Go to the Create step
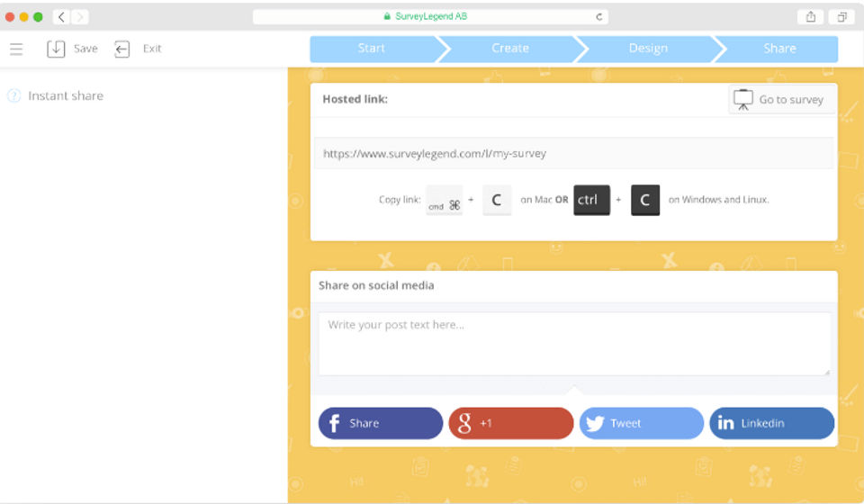864x504 pixels. 510,49
